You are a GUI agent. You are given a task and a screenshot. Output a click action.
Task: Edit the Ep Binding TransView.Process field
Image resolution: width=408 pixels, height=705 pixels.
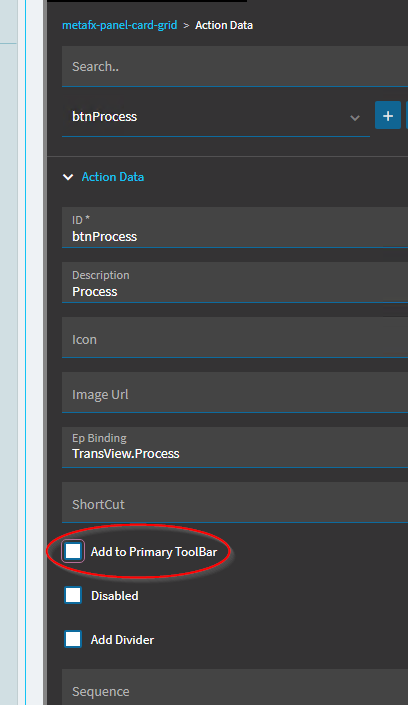point(235,447)
